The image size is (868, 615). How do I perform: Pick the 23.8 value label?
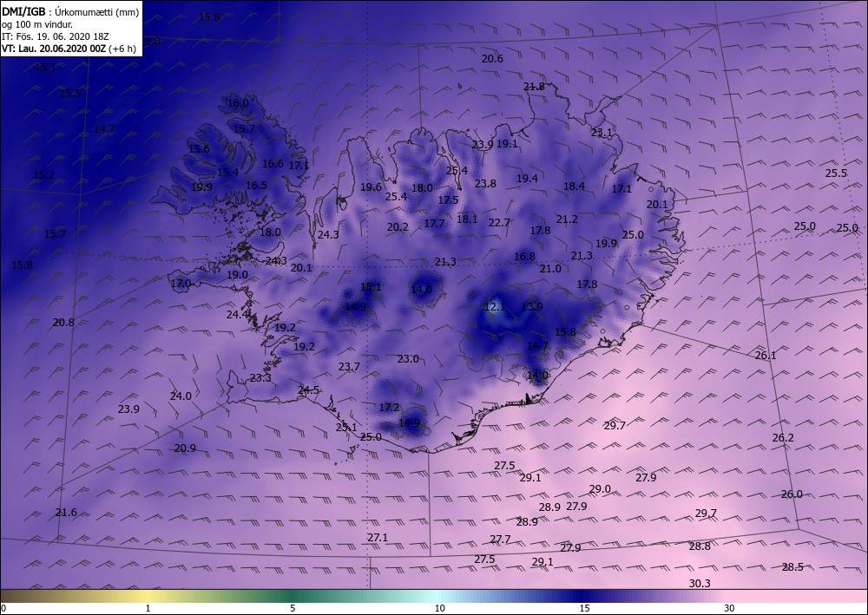[x=485, y=184]
